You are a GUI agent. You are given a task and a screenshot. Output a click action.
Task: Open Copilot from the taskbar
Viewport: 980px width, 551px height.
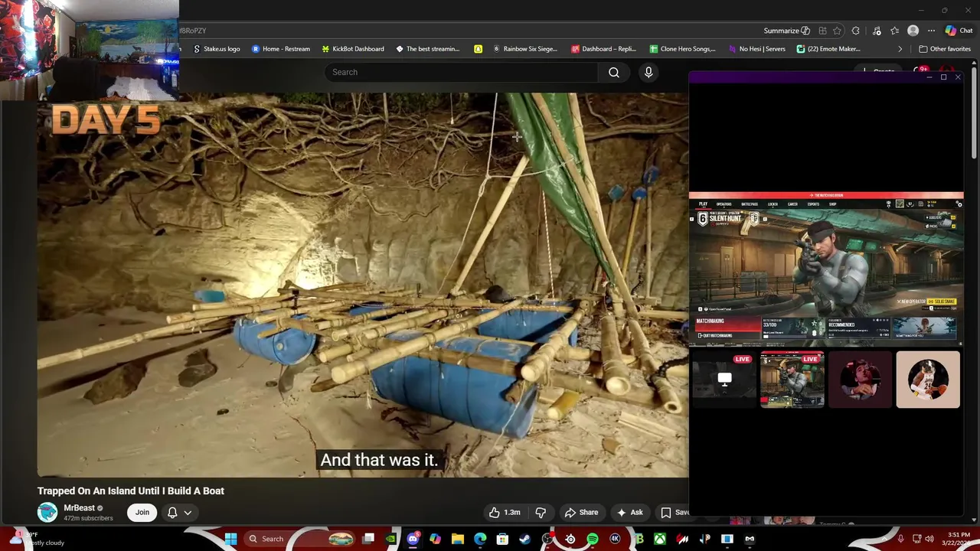pyautogui.click(x=435, y=539)
